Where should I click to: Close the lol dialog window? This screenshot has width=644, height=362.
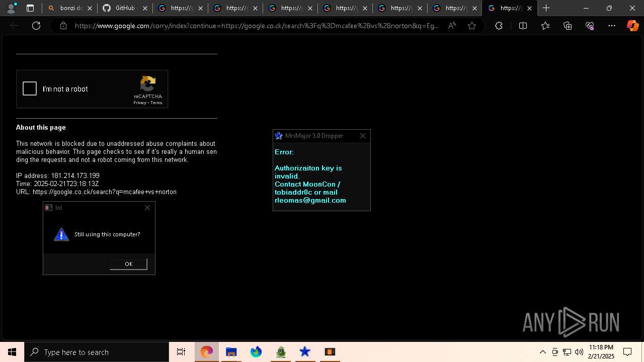pos(147,208)
